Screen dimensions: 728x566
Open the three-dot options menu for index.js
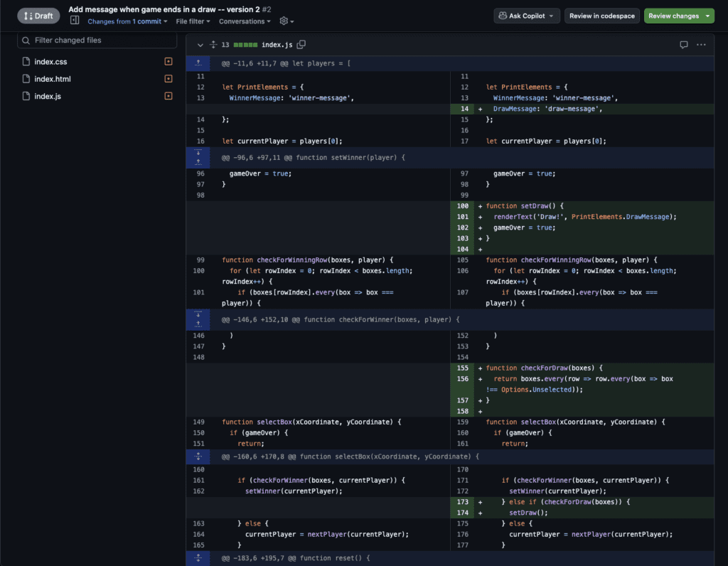click(702, 45)
